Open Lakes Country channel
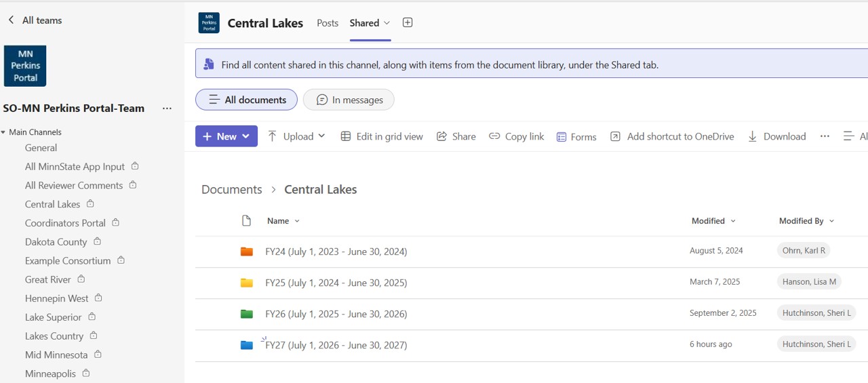Screen dimensions: 868x383 click(54, 336)
